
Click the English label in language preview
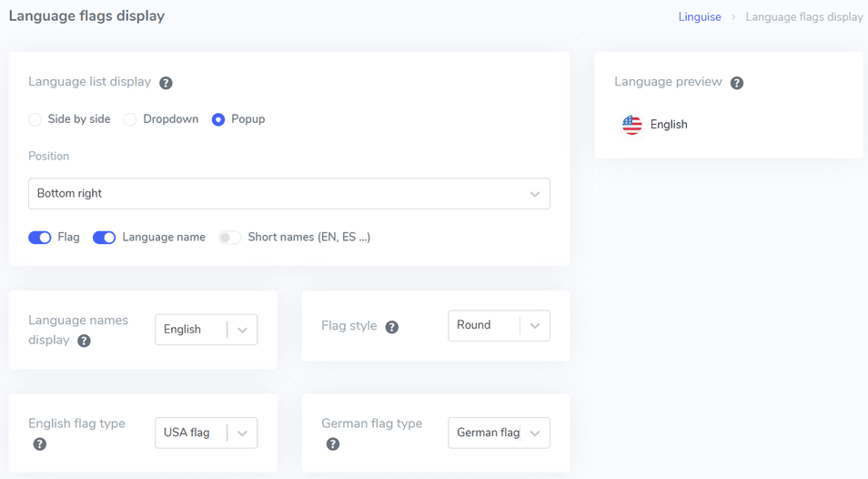click(669, 125)
